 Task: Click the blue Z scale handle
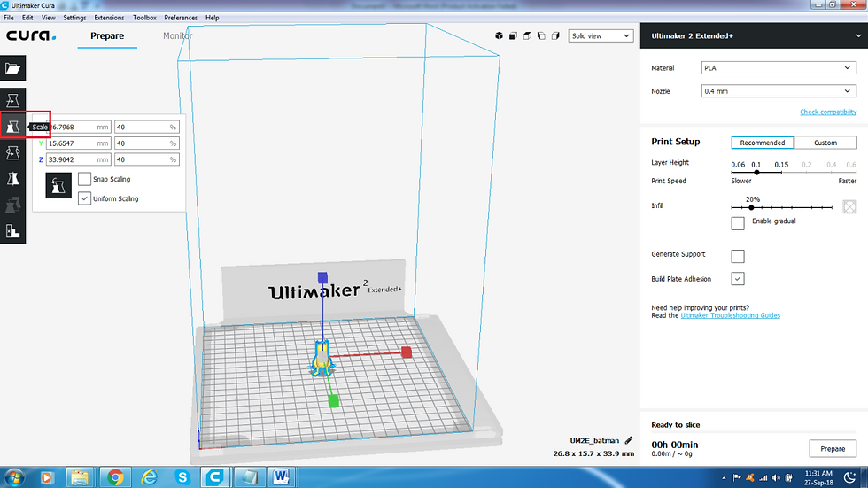(322, 277)
